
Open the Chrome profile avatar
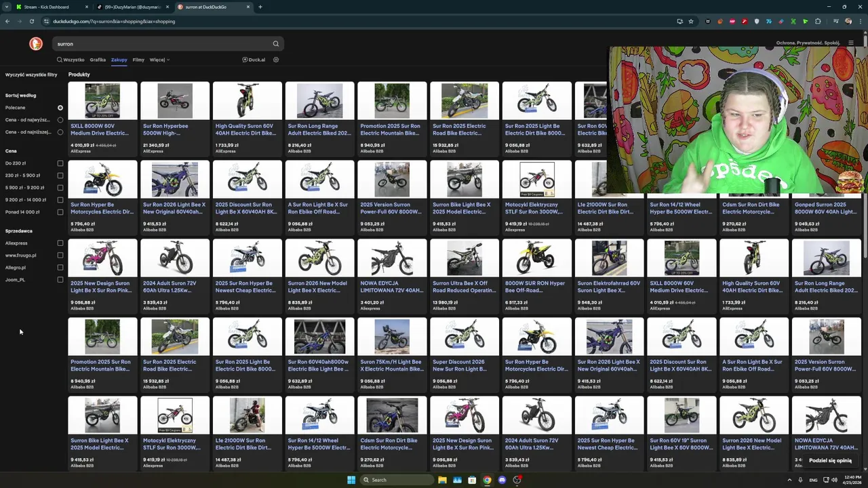coord(848,21)
